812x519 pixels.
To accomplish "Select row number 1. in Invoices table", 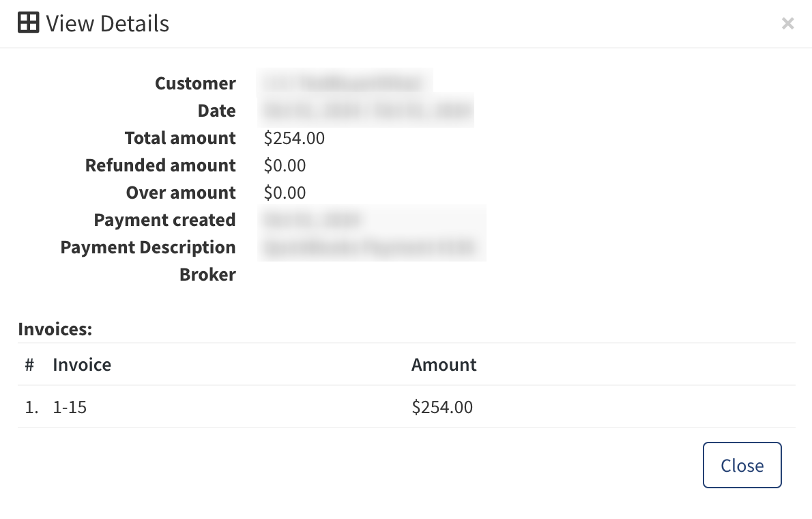I will [x=31, y=407].
